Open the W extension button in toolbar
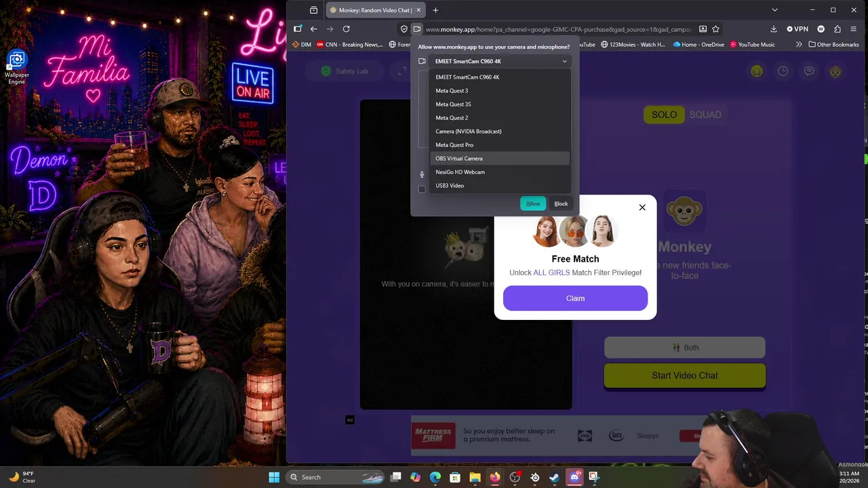 (821, 29)
